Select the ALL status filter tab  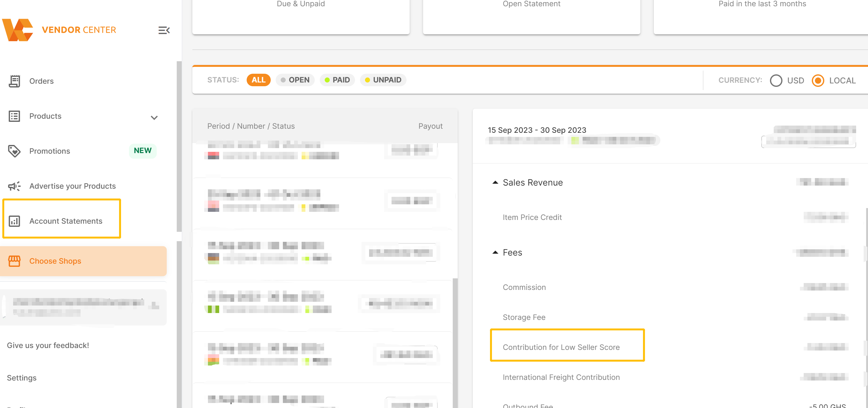pyautogui.click(x=259, y=80)
